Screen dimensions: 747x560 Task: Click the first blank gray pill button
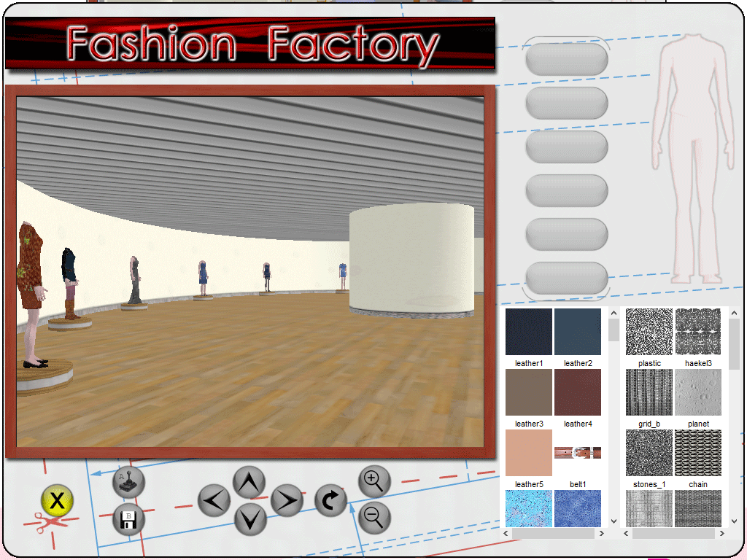point(566,59)
